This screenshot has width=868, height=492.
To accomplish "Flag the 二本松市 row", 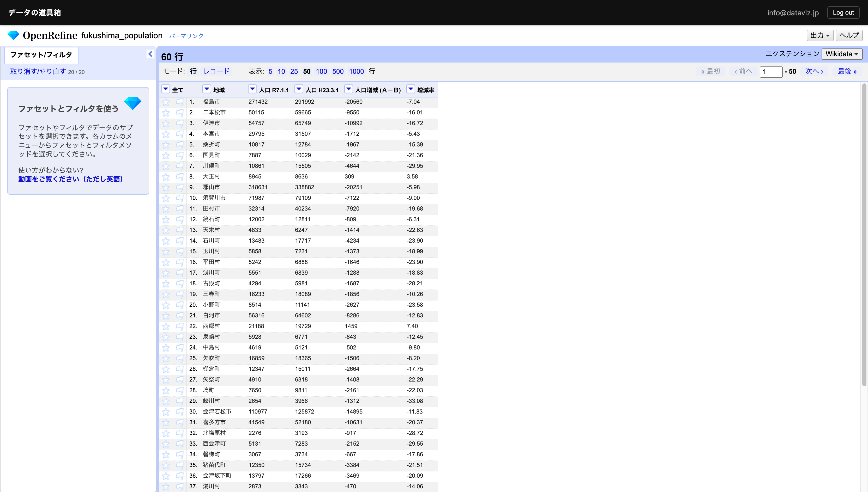I will click(179, 113).
